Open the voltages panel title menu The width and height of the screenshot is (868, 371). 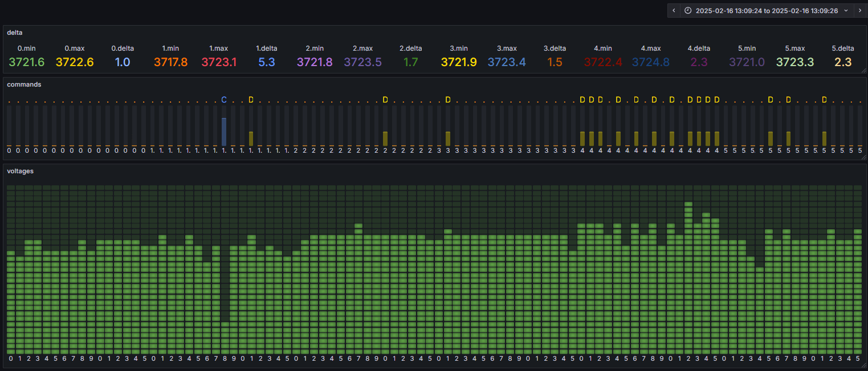pos(20,171)
